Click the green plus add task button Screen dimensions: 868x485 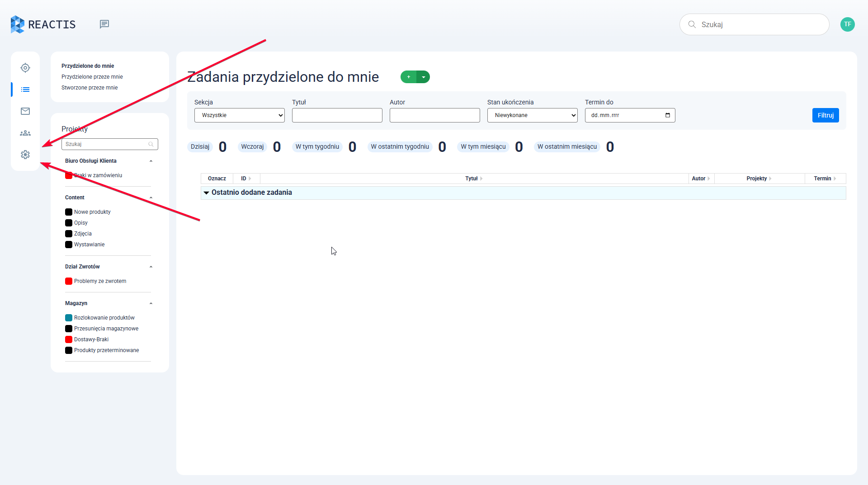[409, 77]
